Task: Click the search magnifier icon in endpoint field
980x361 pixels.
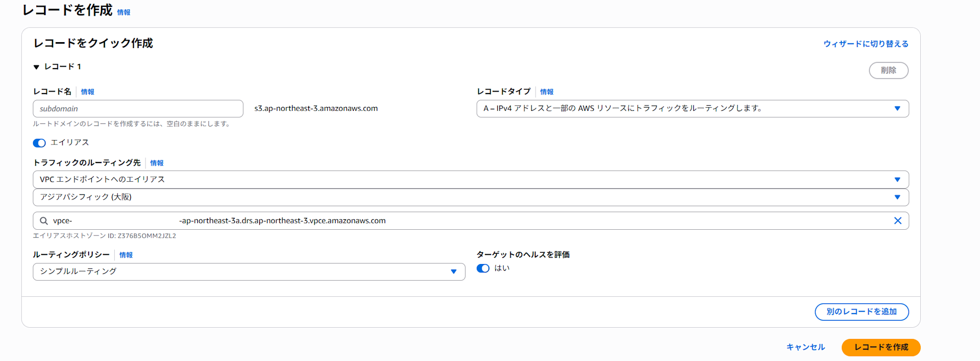Action: pyautogui.click(x=44, y=221)
